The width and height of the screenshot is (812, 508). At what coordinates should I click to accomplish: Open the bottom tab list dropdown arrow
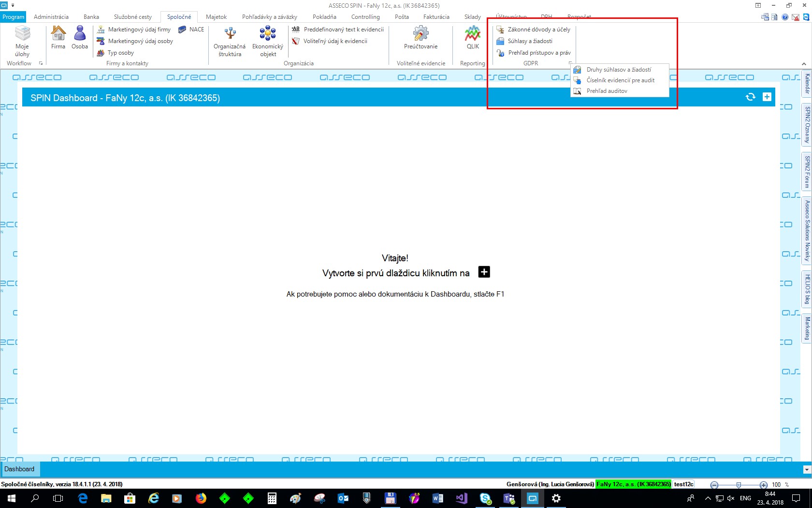click(807, 470)
